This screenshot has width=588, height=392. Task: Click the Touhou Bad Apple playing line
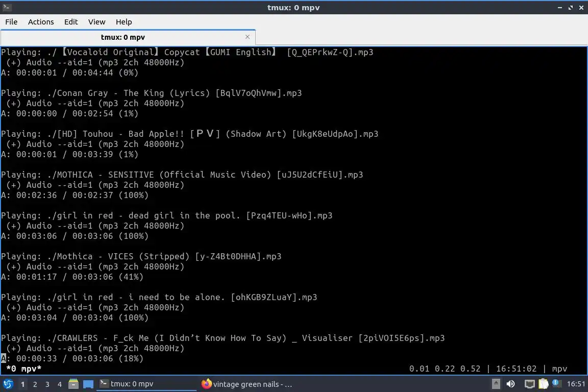(190, 134)
